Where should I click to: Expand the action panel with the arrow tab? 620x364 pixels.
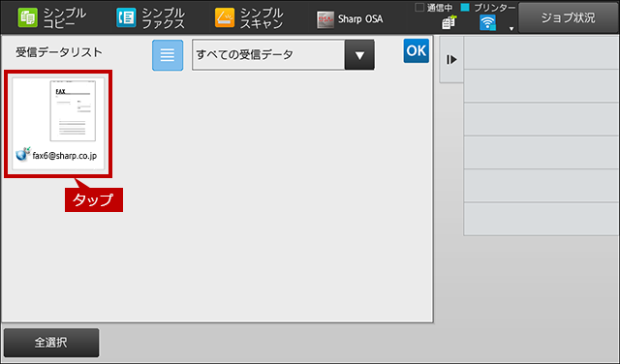click(x=451, y=60)
